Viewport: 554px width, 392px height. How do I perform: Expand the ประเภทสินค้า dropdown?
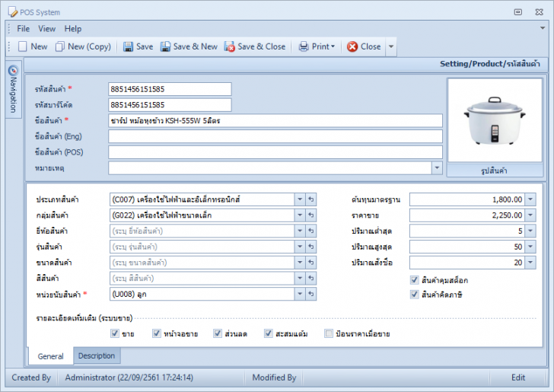[x=300, y=199]
